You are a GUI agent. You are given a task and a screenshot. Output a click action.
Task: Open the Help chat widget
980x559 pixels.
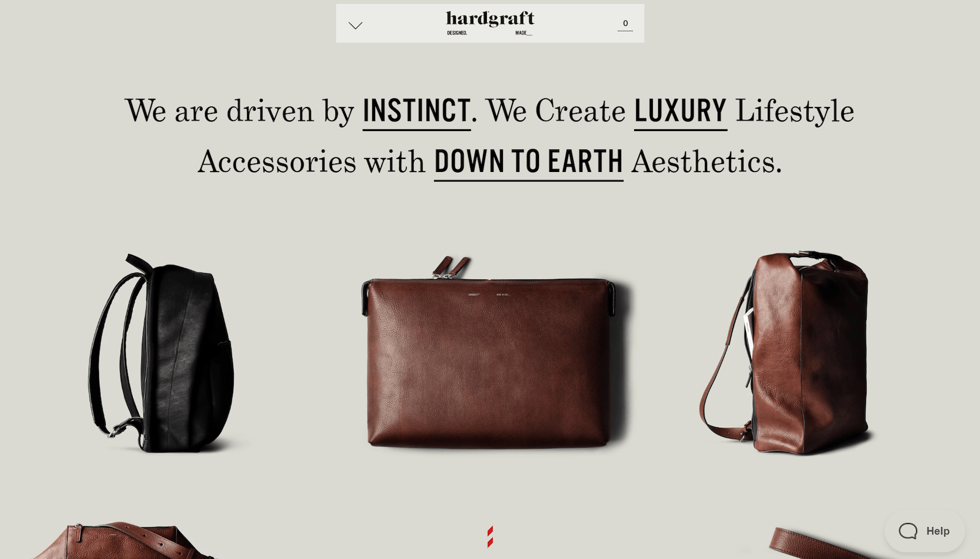click(x=925, y=531)
